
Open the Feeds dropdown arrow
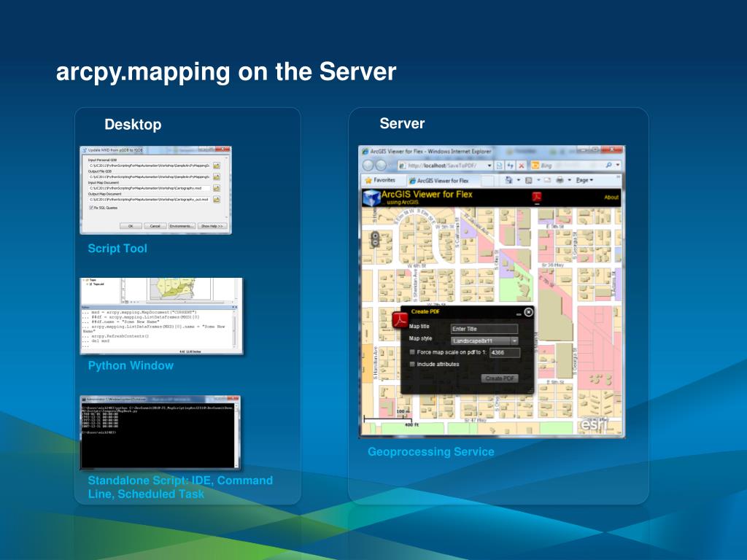(538, 179)
